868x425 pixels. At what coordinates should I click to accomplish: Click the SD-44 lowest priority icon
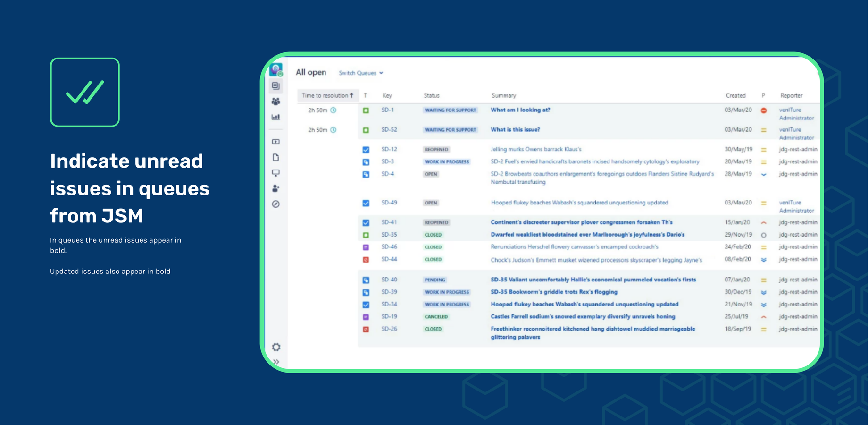[x=764, y=260]
